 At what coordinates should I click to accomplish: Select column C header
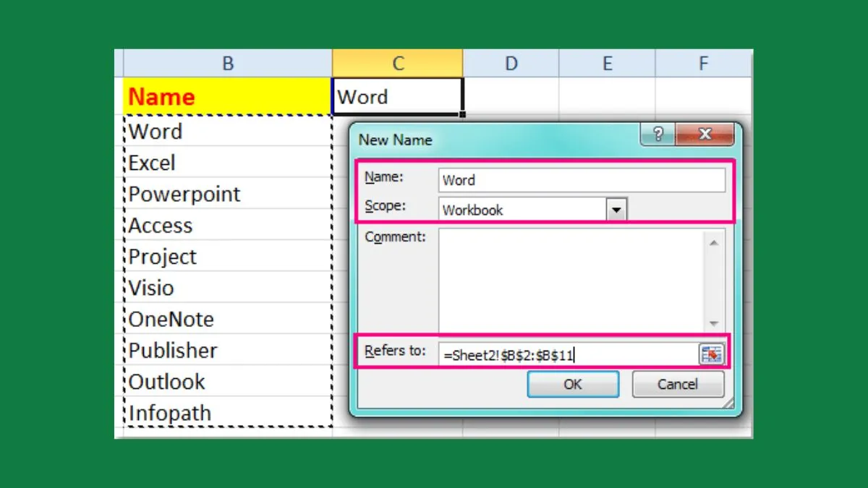[397, 64]
